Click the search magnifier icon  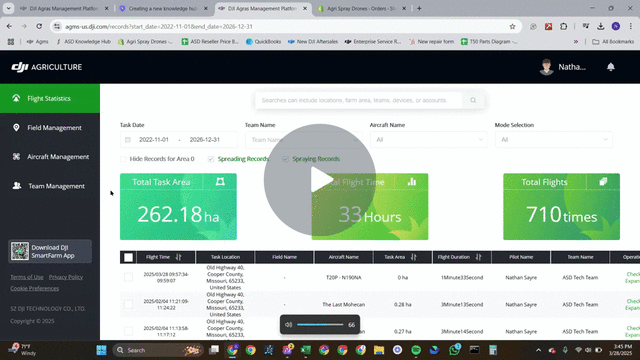pos(473,100)
